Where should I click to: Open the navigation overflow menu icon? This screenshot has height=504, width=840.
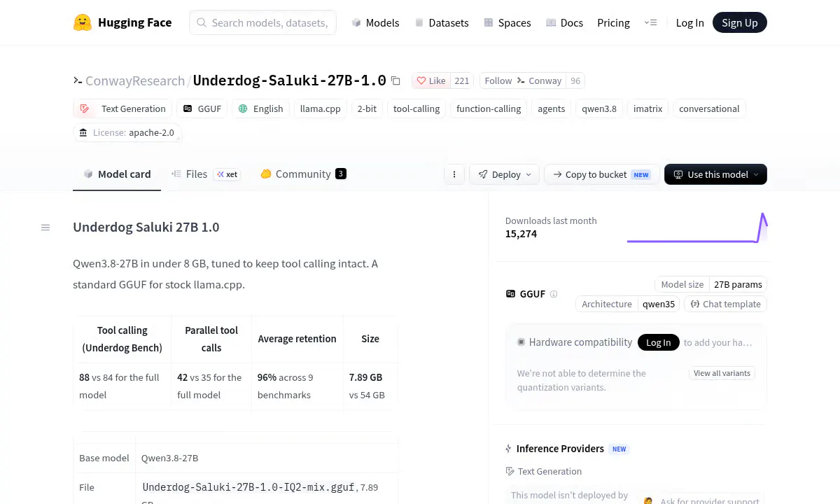point(651,22)
